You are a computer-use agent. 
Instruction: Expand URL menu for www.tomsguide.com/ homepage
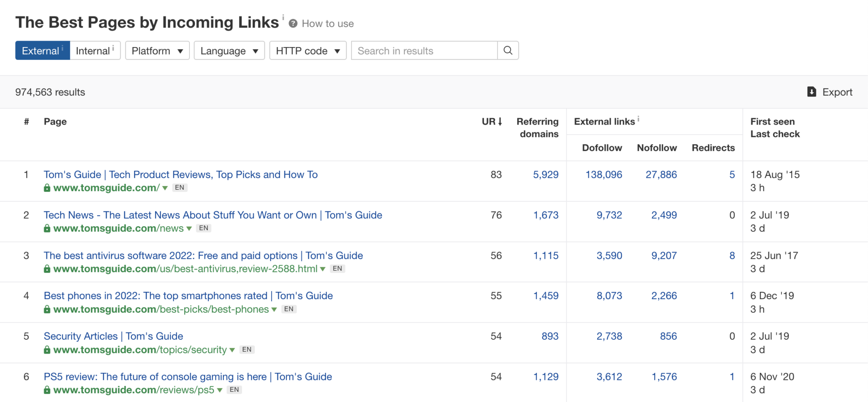165,188
